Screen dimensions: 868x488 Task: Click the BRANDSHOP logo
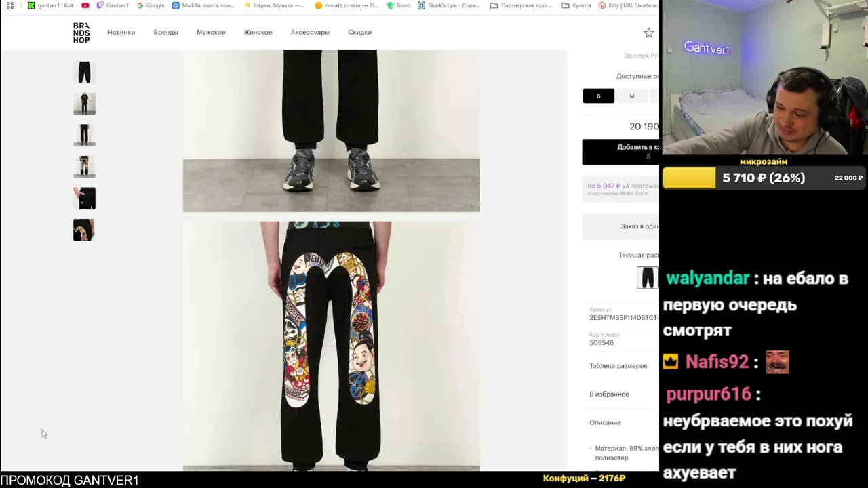81,33
